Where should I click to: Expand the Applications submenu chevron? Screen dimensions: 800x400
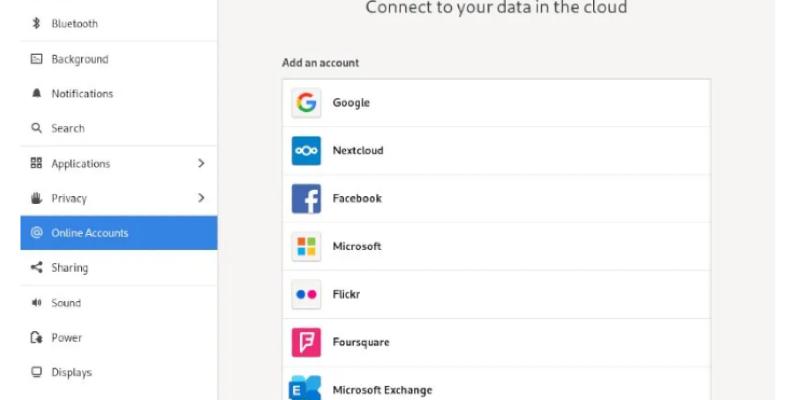coord(201,163)
